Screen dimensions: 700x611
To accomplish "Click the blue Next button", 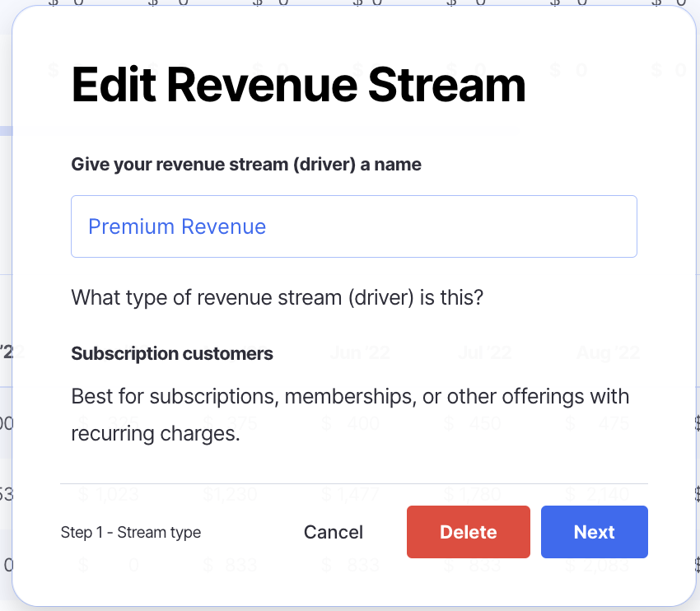I will tap(594, 532).
